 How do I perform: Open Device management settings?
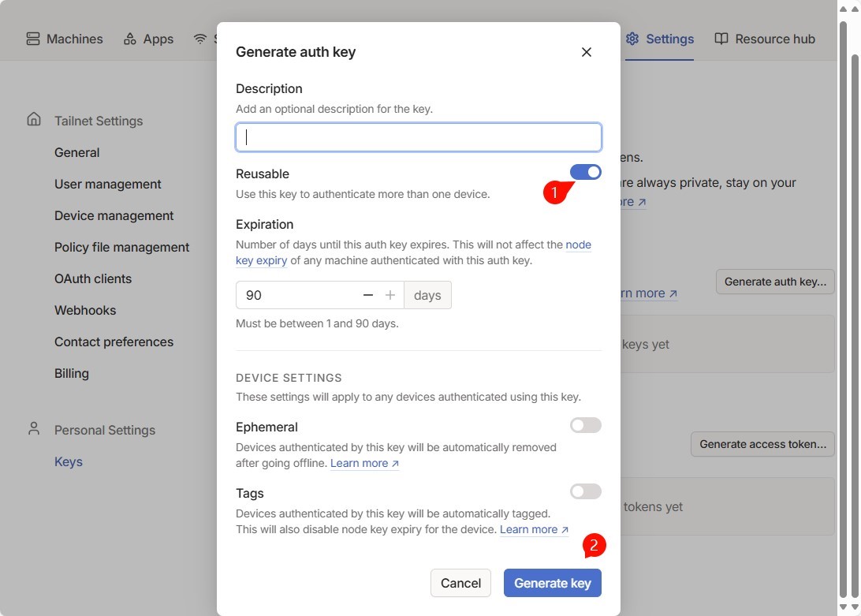coord(114,216)
